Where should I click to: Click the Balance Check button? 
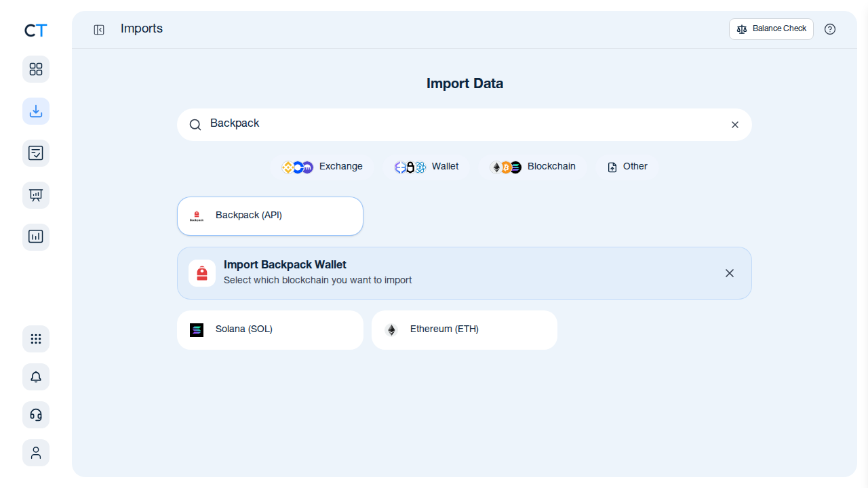coord(771,29)
